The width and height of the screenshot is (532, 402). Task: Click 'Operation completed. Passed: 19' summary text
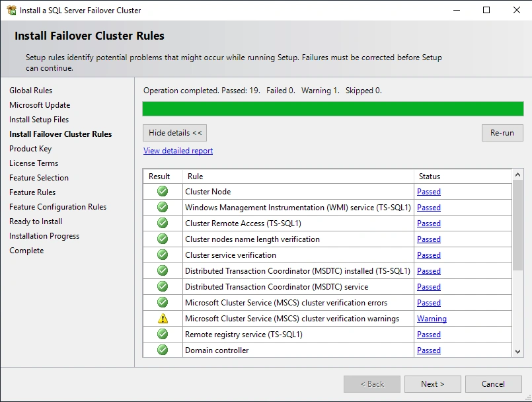(202, 91)
